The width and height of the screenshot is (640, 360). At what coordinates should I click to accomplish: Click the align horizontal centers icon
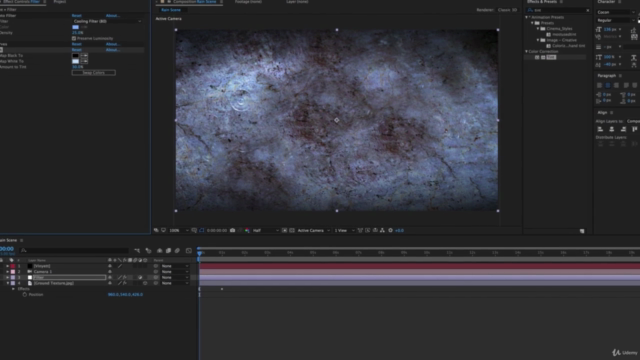coord(611,129)
